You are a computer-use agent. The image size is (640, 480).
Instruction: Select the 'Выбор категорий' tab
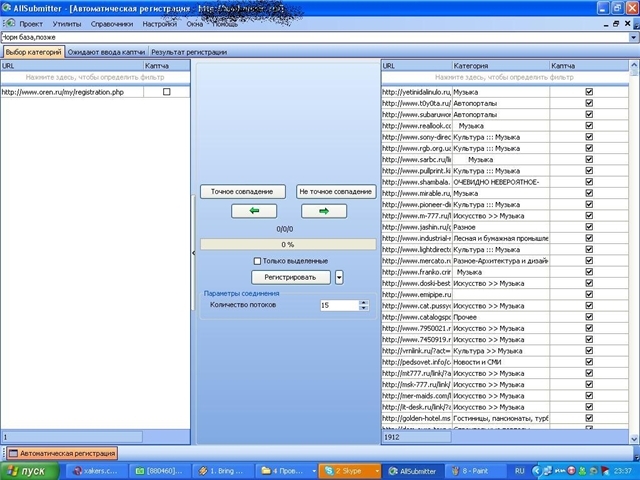(33, 52)
